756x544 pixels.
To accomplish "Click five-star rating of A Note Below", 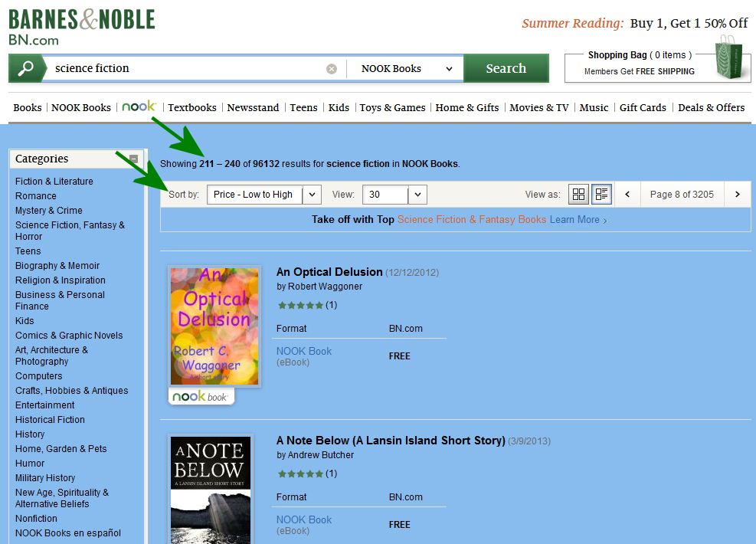I will pyautogui.click(x=300, y=474).
